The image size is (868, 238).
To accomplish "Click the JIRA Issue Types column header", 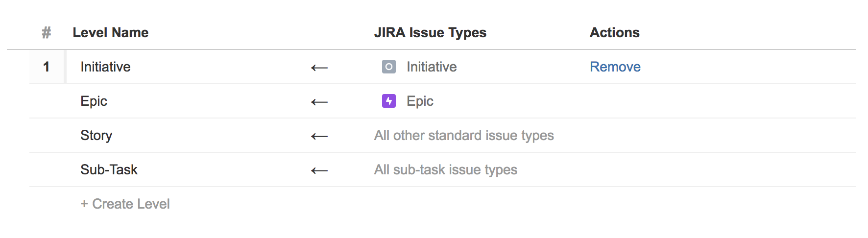I will 430,33.
